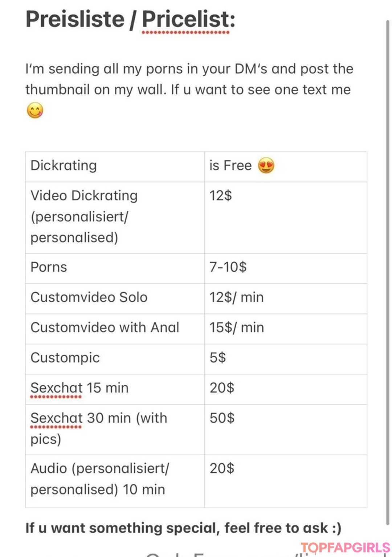Image resolution: width=392 pixels, height=557 pixels.
Task: Click the TOPFAPGIRLS watermark logo
Action: [345, 547]
